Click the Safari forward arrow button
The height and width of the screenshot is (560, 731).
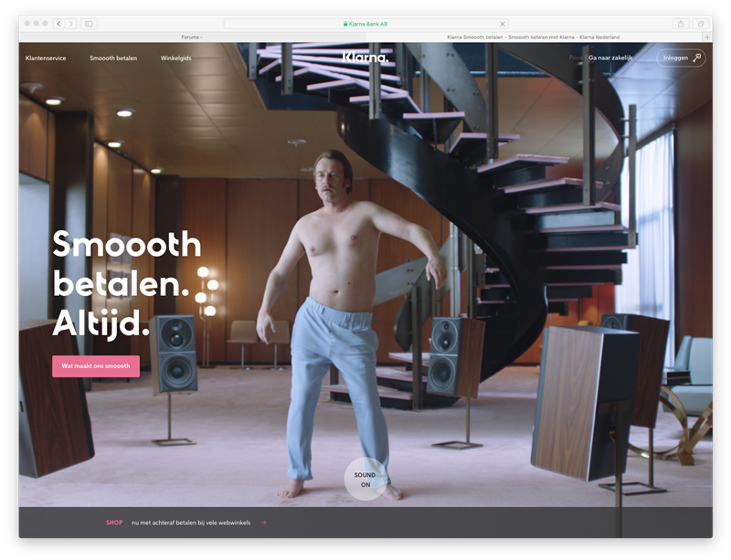pyautogui.click(x=71, y=23)
